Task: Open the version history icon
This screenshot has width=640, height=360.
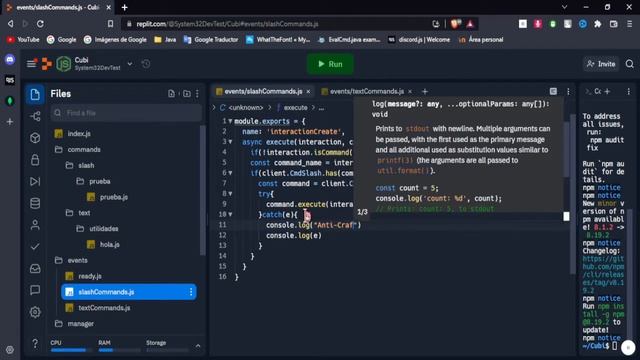Action: tap(146, 64)
